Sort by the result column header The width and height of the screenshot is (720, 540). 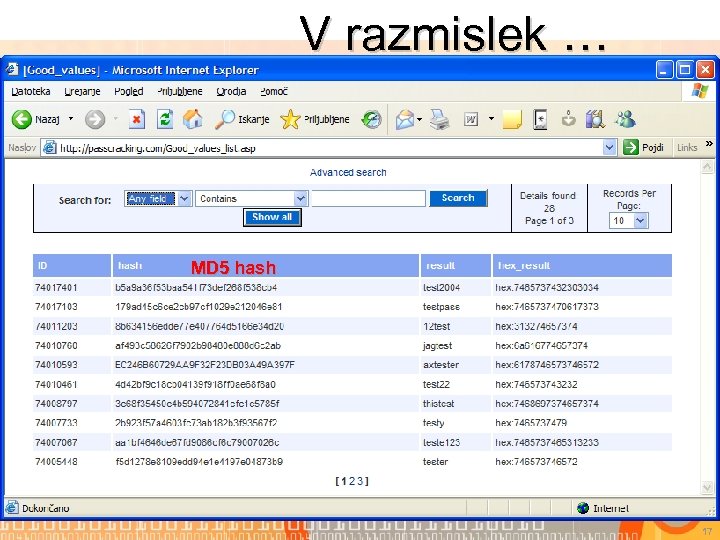[440, 265]
